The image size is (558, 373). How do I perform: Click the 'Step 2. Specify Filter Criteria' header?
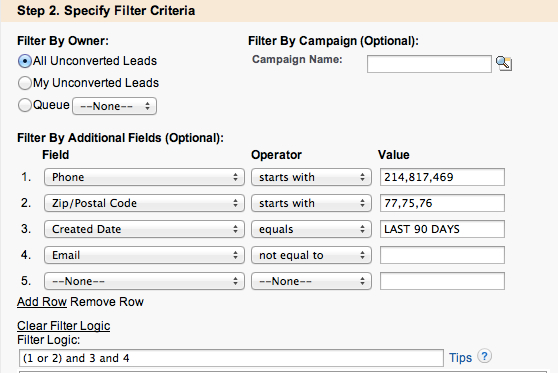click(106, 11)
